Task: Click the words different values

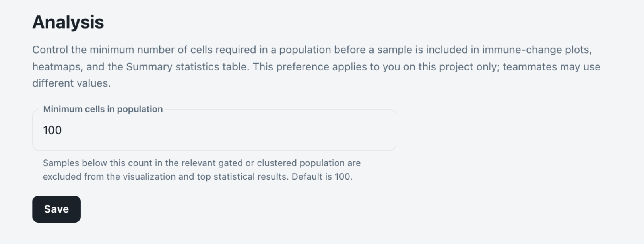Action: click(x=72, y=83)
